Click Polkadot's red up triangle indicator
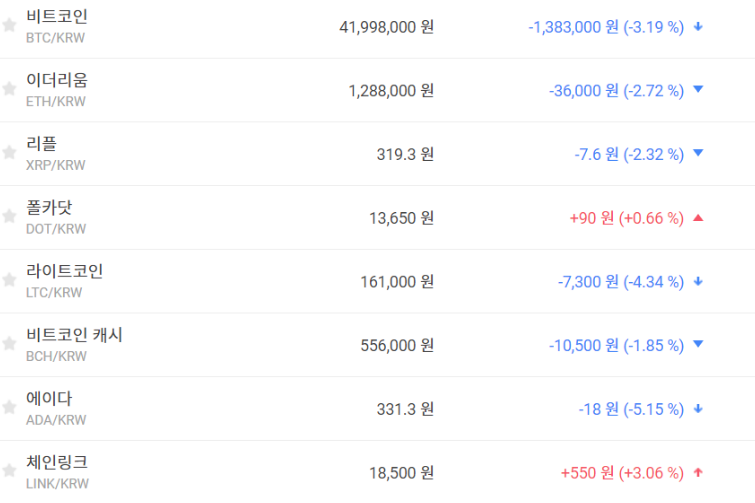755x503 pixels. coord(698,218)
